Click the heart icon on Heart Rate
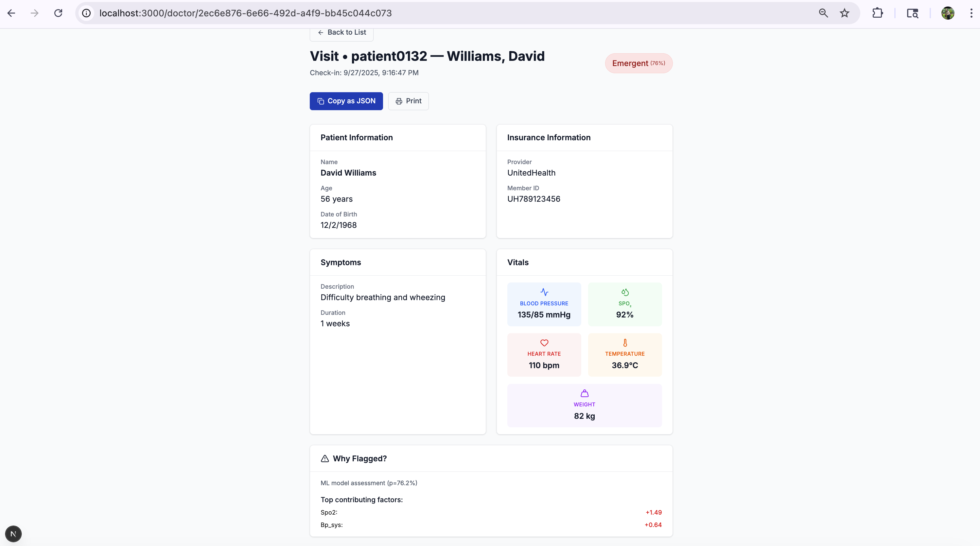980x546 pixels. coord(544,343)
